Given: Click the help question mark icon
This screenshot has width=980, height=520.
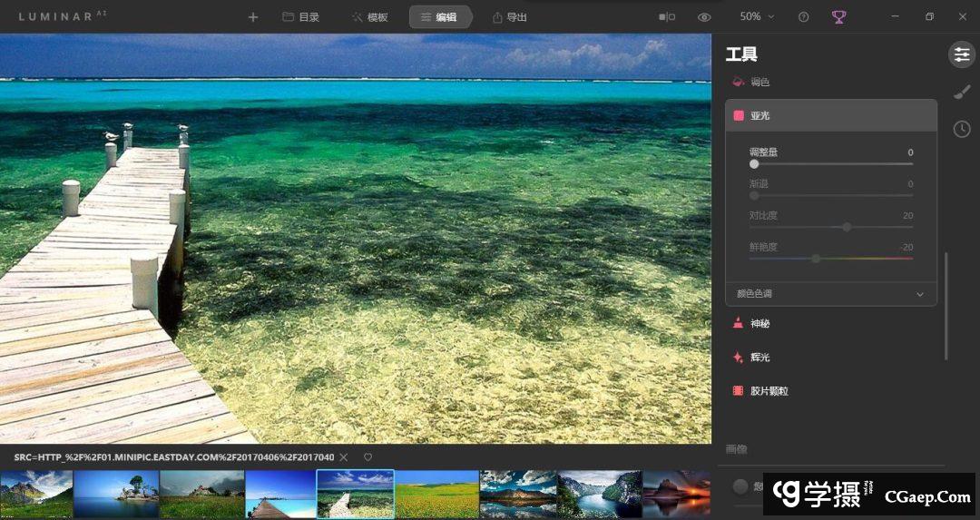Looking at the screenshot, I should [x=803, y=17].
